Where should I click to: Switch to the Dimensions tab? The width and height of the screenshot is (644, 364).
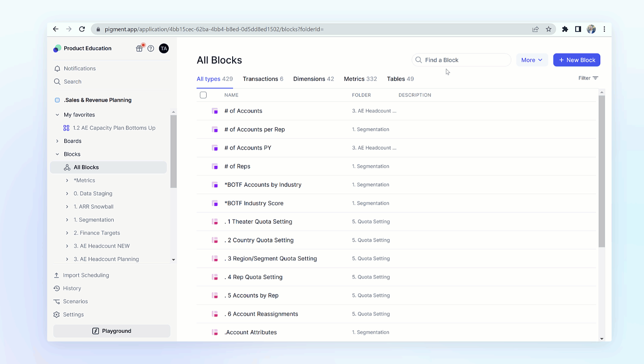[x=314, y=79]
